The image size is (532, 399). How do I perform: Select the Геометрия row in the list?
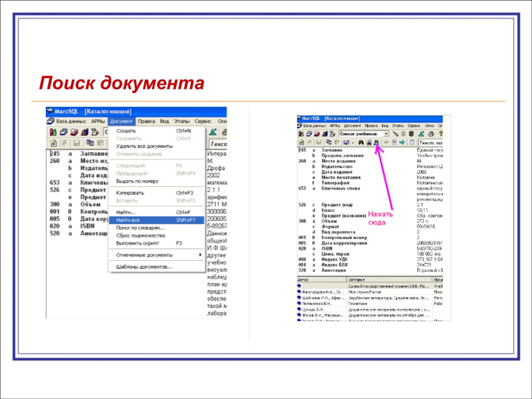click(x=370, y=304)
